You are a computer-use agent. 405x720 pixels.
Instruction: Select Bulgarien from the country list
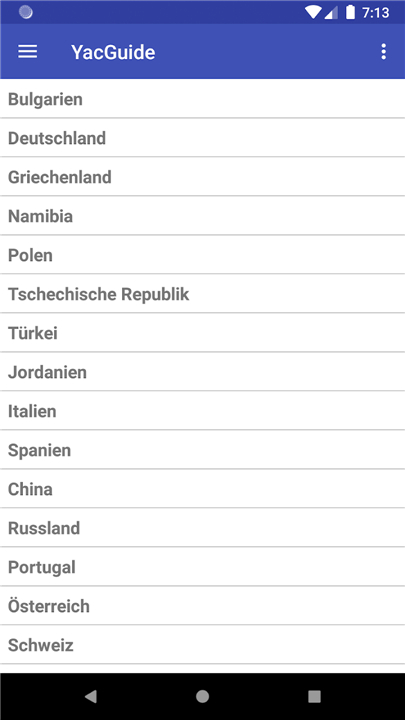202,99
